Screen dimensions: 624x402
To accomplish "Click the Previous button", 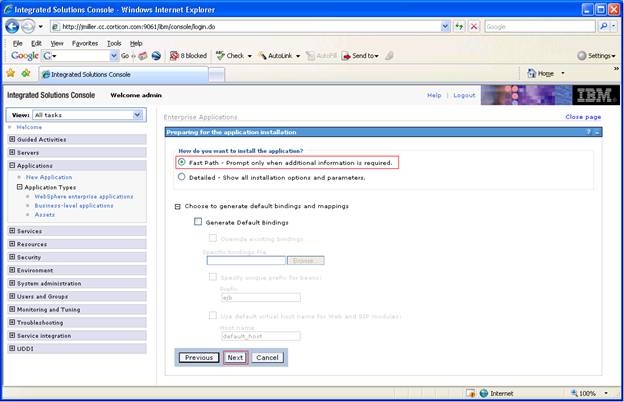I will [x=199, y=357].
